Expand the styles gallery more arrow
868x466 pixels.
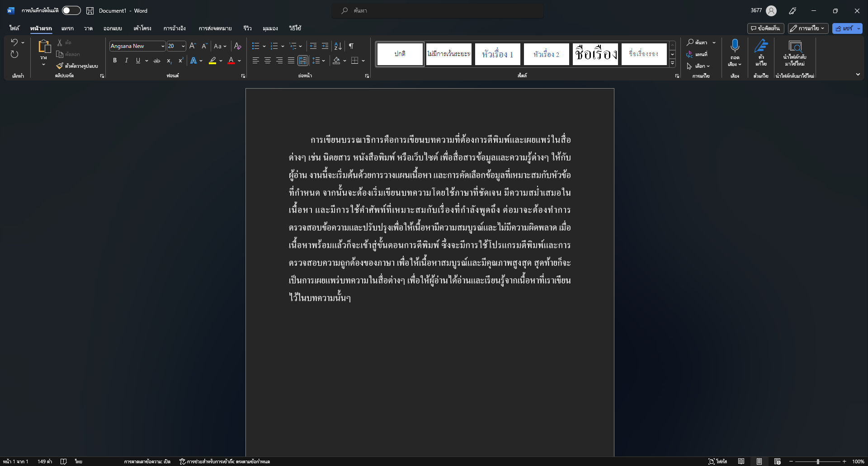672,63
